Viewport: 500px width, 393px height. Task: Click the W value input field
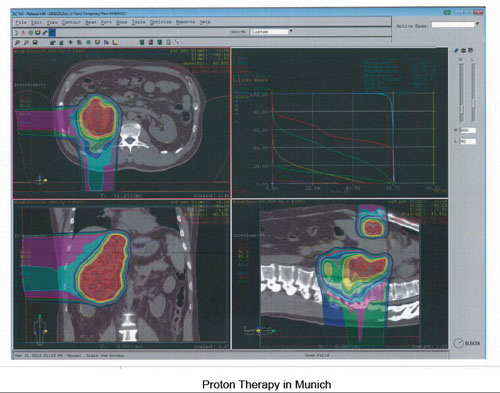(467, 130)
